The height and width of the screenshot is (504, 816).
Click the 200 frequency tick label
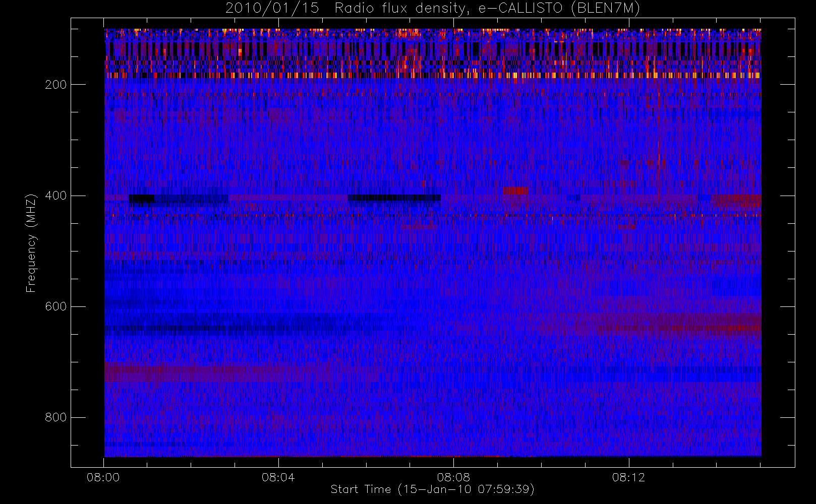55,85
